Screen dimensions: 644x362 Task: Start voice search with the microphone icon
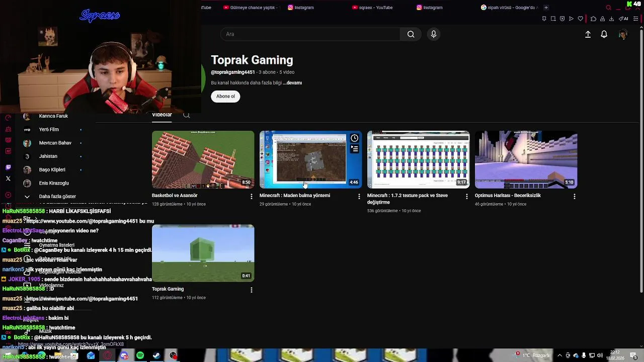click(434, 34)
